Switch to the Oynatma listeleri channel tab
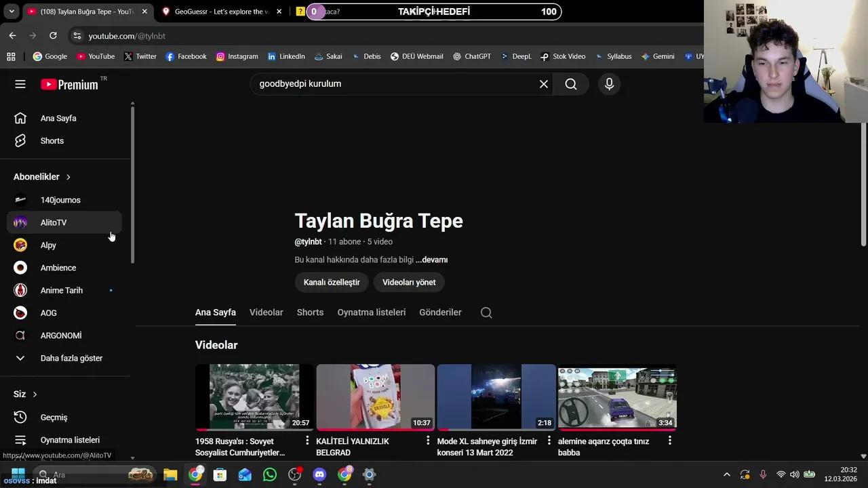 pyautogui.click(x=371, y=312)
